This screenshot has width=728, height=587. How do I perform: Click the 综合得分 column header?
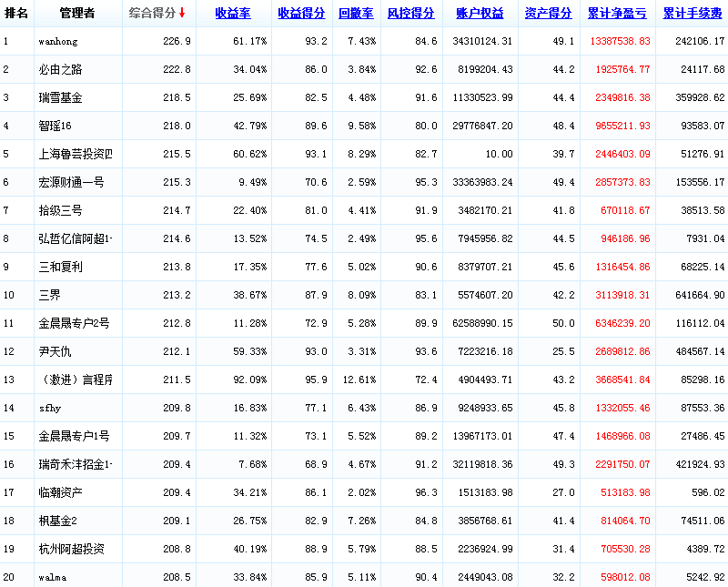(x=152, y=13)
